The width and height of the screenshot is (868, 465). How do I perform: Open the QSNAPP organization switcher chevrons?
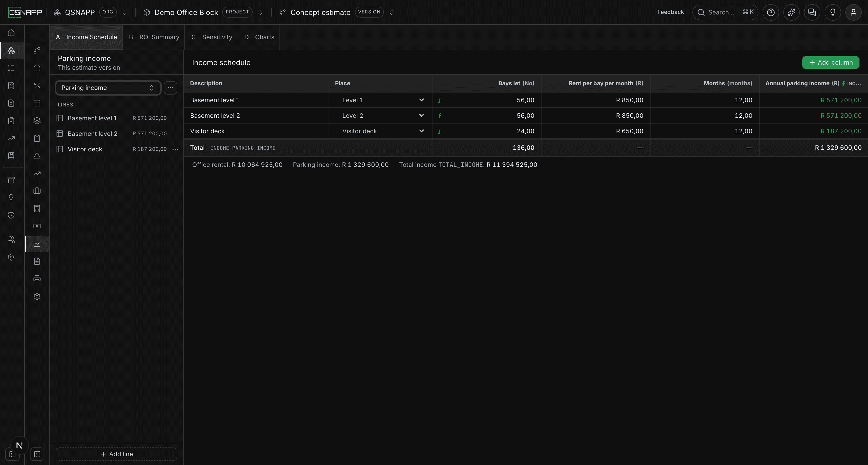click(124, 12)
